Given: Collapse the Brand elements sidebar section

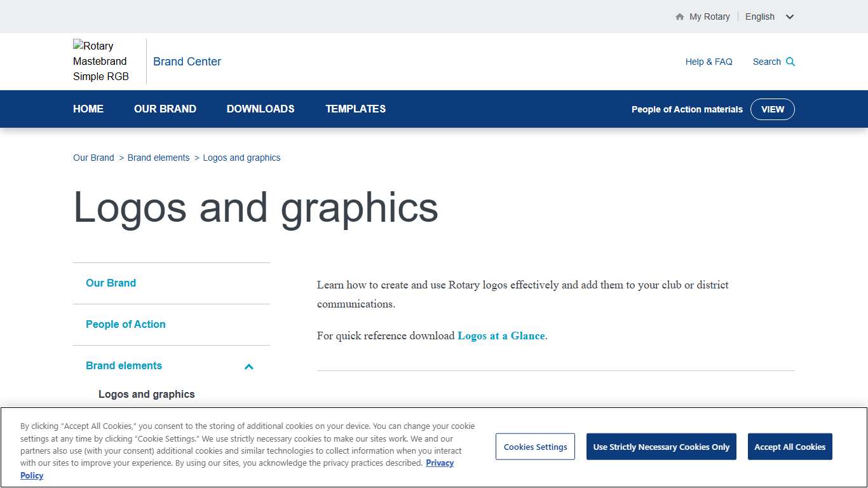Looking at the screenshot, I should 248,367.
